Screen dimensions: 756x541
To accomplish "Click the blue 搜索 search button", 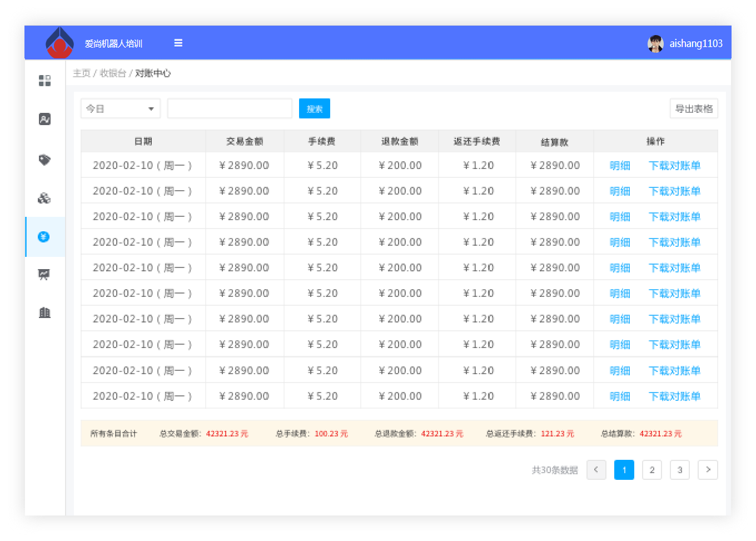I will coord(315,108).
